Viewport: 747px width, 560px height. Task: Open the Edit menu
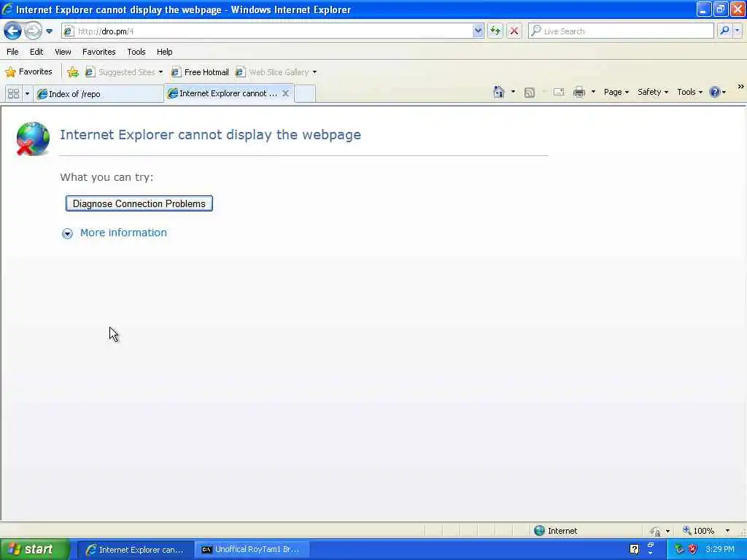[x=36, y=52]
